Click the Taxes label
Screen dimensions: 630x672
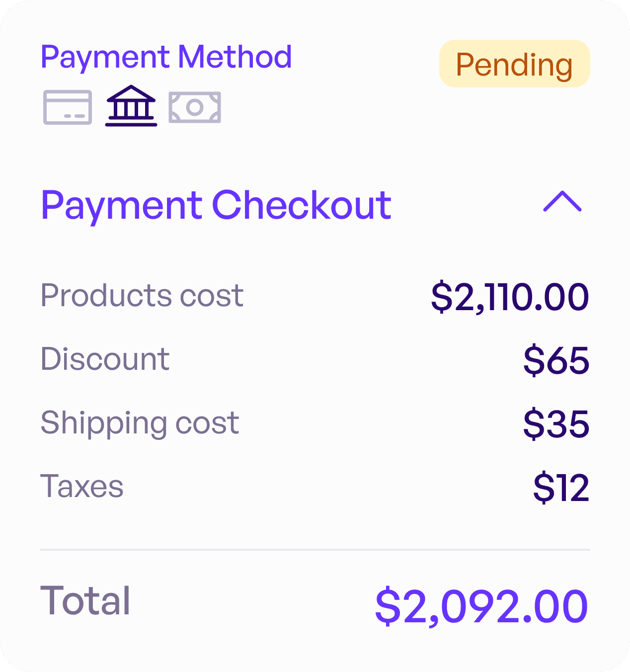(x=82, y=486)
